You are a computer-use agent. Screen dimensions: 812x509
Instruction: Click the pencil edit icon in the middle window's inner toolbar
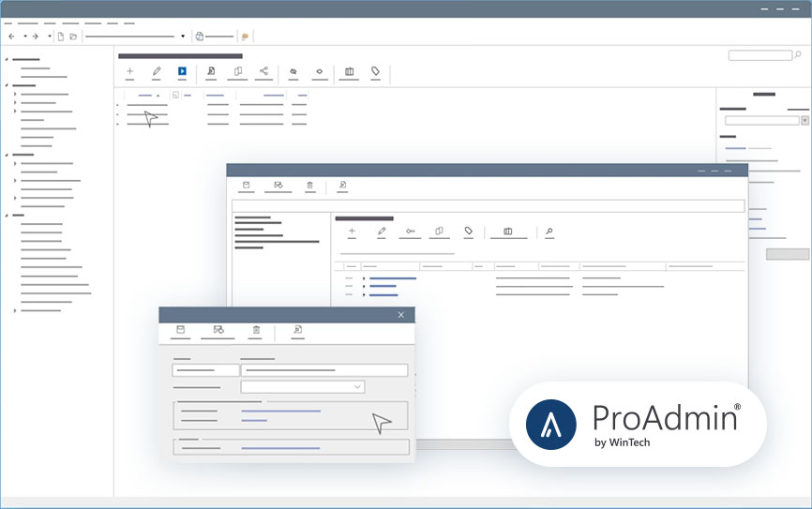[x=382, y=231]
